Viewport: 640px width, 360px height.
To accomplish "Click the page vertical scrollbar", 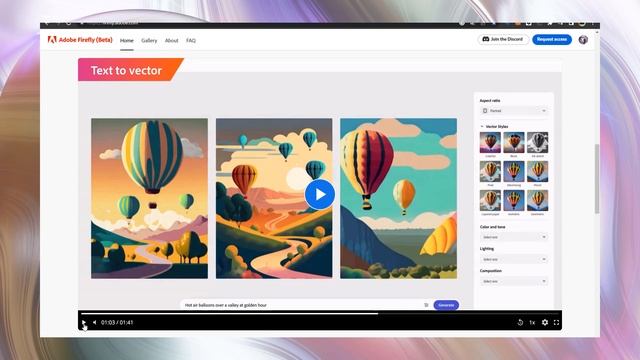I will tap(597, 178).
